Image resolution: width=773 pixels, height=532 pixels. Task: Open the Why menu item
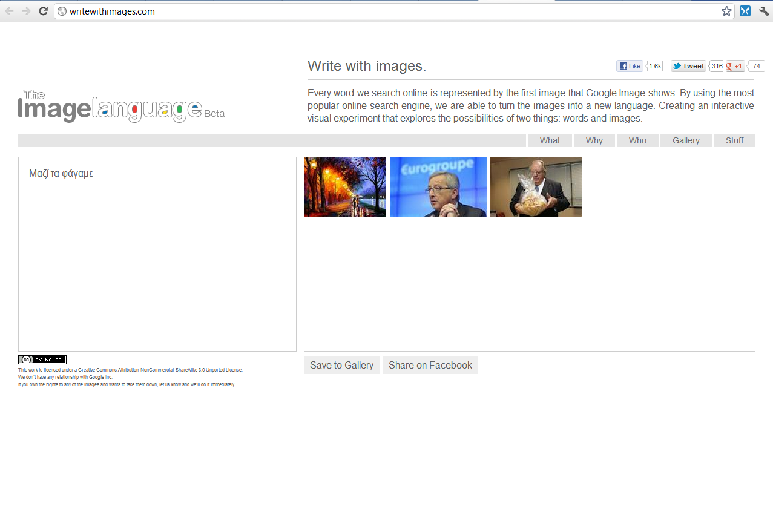pyautogui.click(x=594, y=140)
